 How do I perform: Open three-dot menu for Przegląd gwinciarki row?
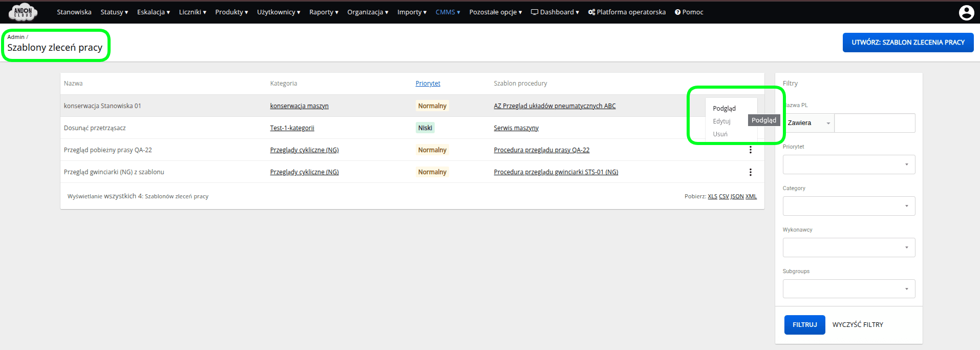coord(750,172)
